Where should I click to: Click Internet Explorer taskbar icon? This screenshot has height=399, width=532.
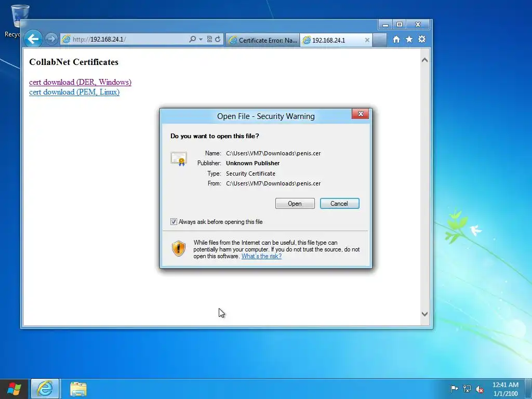(45, 389)
